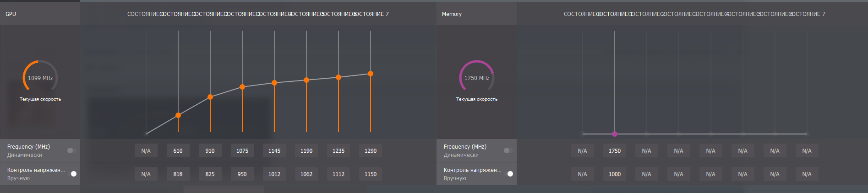Click GPU state 1 orange curve point

(x=178, y=115)
